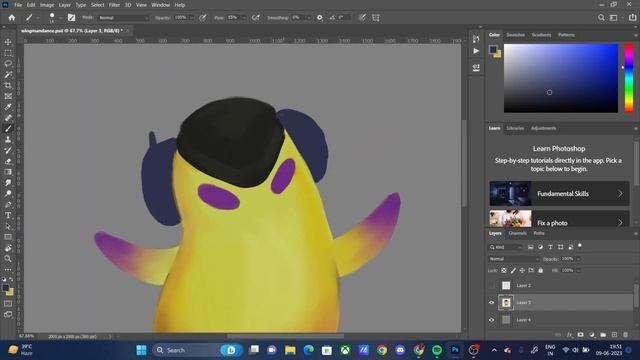This screenshot has height=360, width=640.
Task: Go to Home screen via house icon
Action: coord(12,18)
